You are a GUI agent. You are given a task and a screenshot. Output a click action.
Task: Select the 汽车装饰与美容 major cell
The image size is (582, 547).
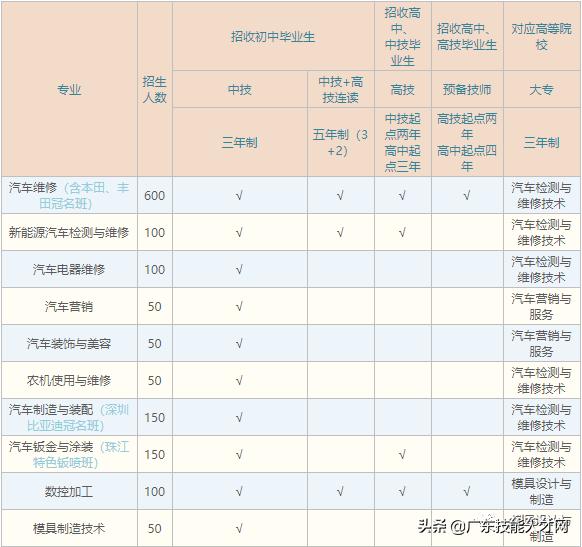pyautogui.click(x=69, y=344)
